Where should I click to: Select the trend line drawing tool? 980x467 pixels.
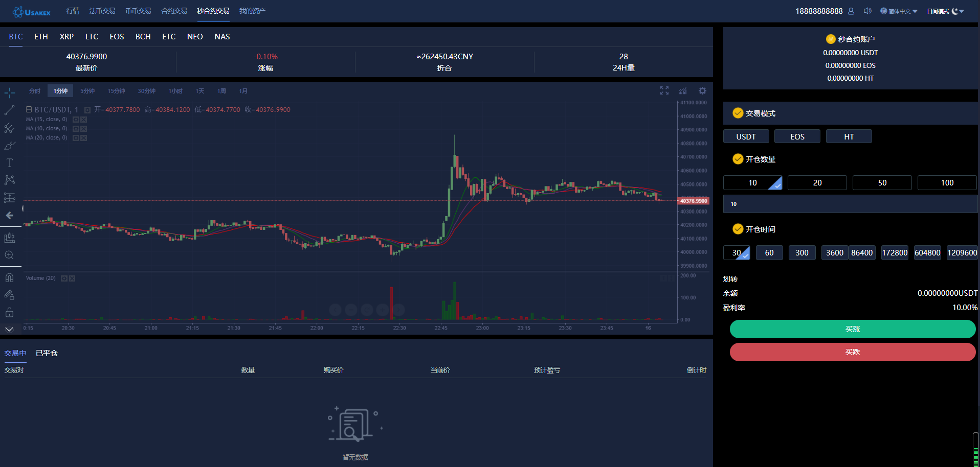click(9, 110)
